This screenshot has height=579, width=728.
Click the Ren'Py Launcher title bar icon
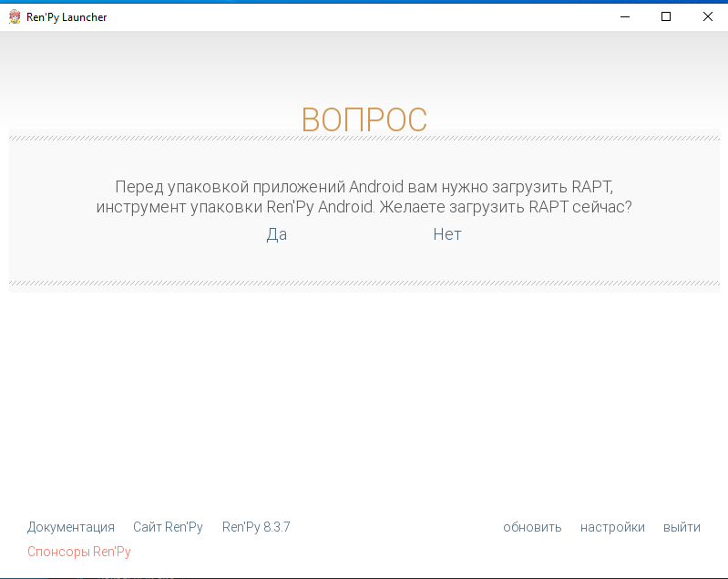click(x=15, y=16)
